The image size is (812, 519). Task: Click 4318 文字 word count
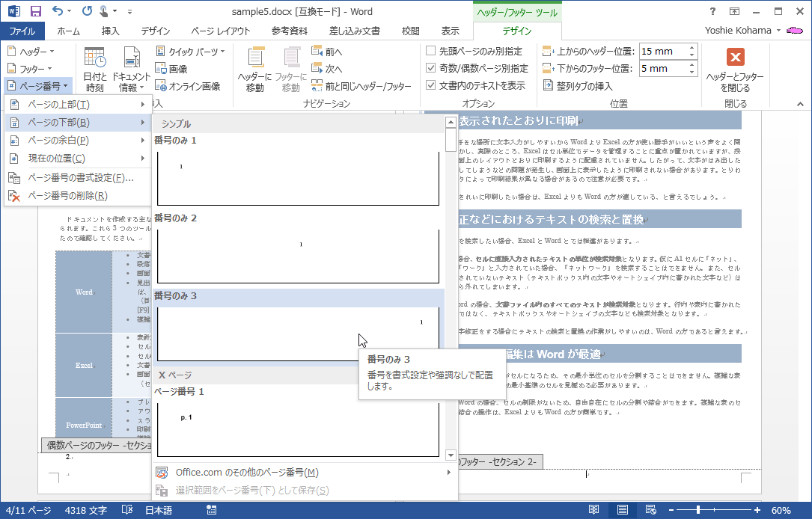tap(86, 510)
